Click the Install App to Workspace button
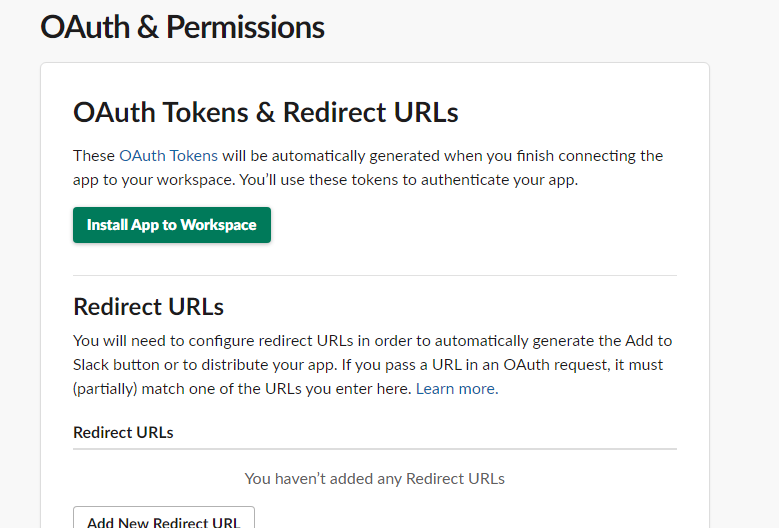The image size is (779, 528). (172, 225)
